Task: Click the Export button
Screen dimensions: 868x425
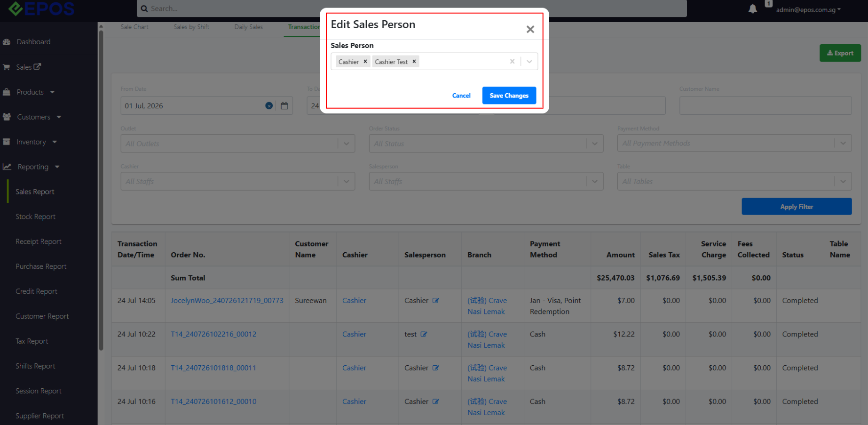Action: (x=840, y=53)
